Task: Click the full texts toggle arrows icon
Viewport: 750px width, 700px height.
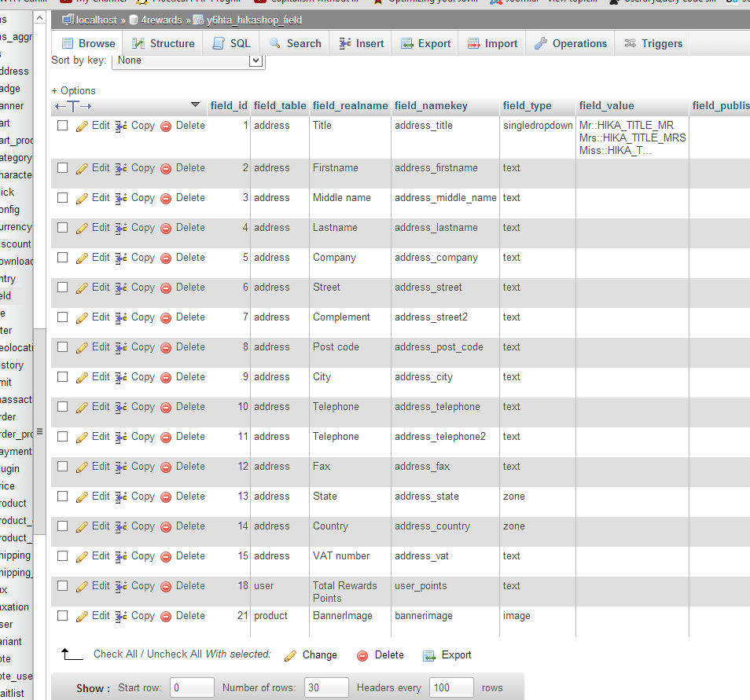Action: [72, 106]
